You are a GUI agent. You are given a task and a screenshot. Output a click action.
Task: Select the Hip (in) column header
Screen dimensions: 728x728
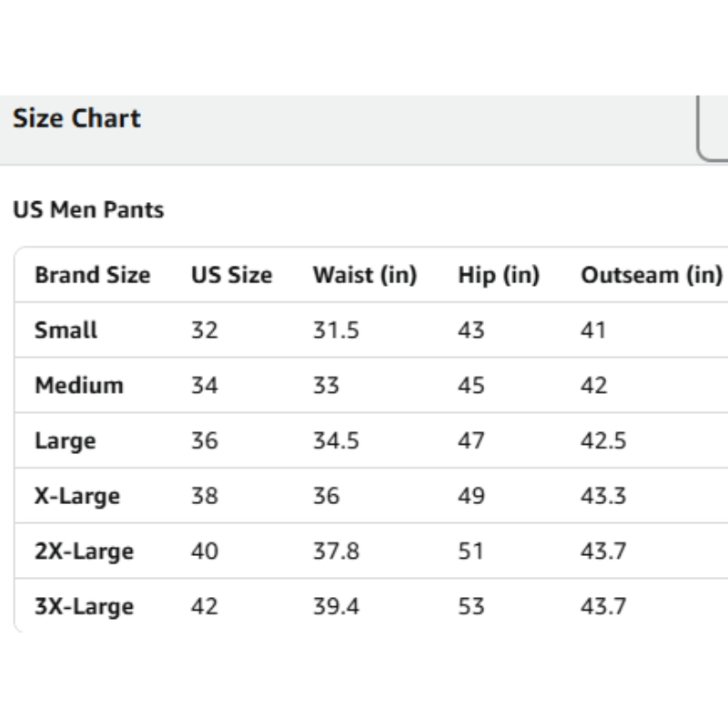click(498, 275)
